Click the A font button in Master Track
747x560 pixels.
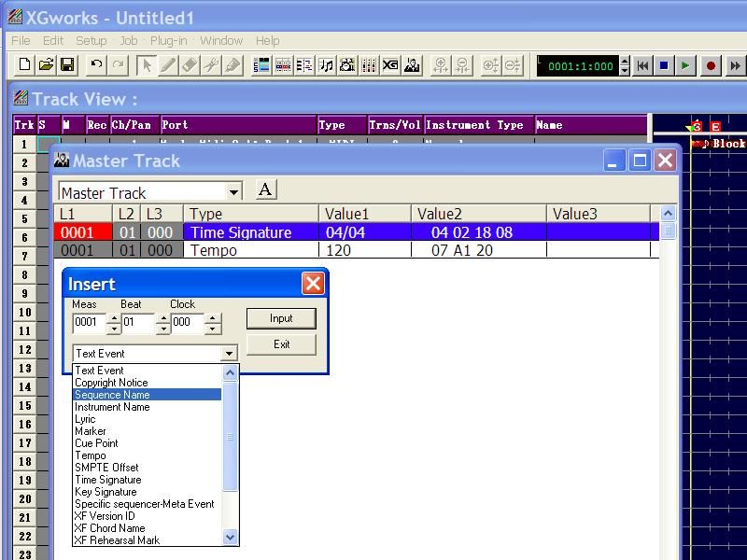coord(266,189)
